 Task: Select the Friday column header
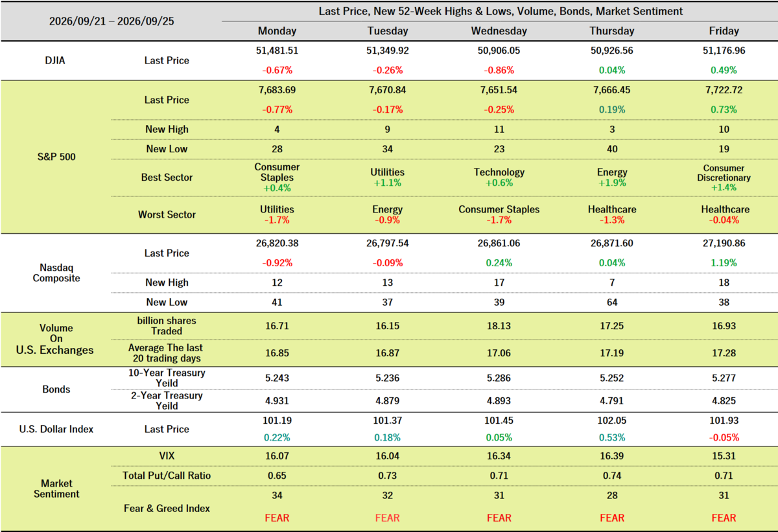(x=724, y=31)
